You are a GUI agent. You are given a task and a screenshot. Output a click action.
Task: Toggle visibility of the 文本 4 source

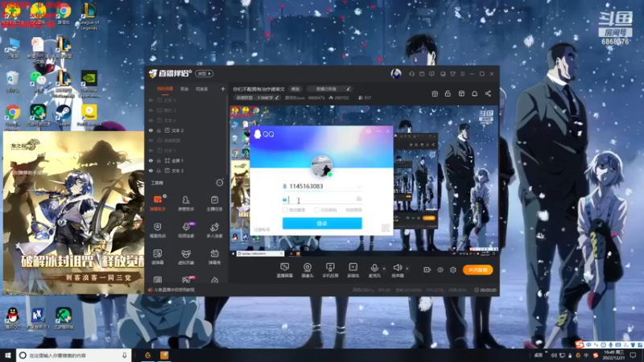click(x=151, y=120)
